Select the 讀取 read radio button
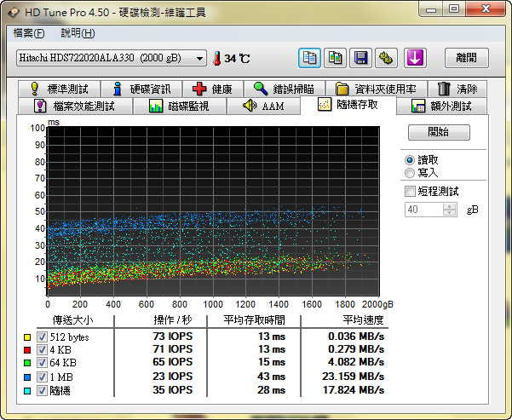 click(x=410, y=160)
